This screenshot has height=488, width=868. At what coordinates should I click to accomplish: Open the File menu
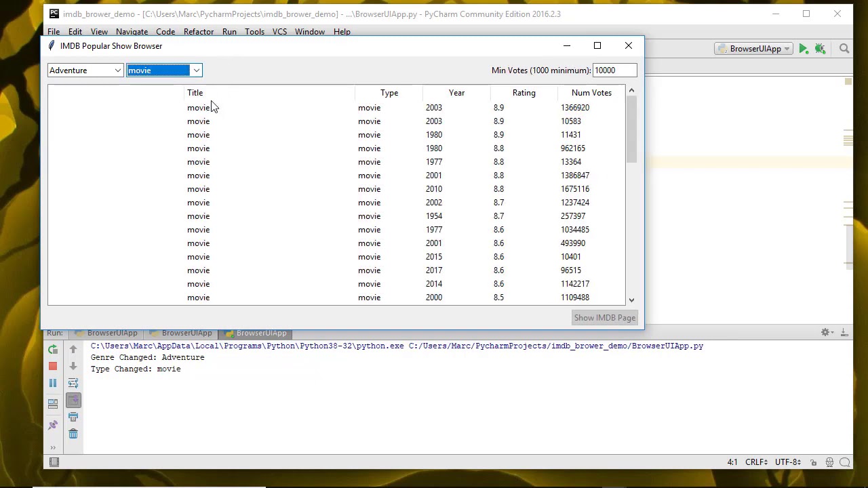pyautogui.click(x=54, y=32)
